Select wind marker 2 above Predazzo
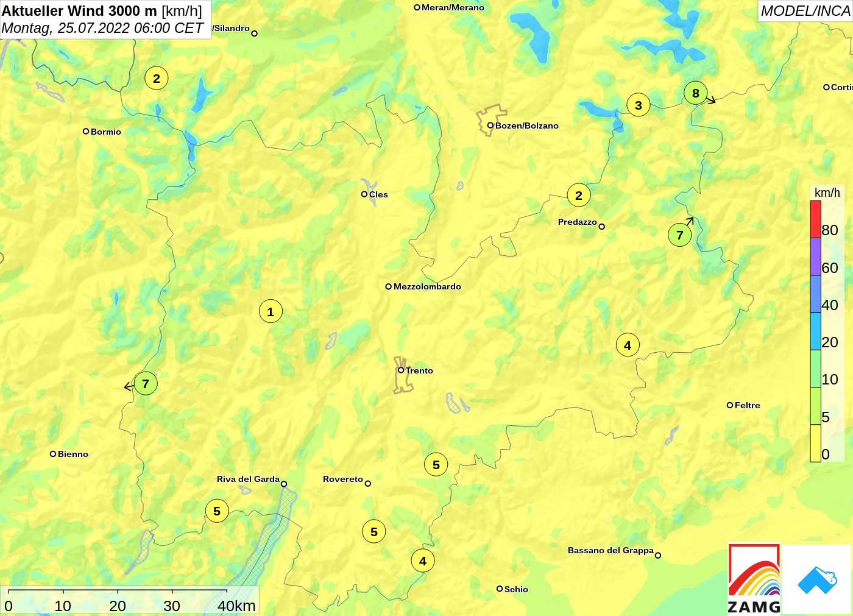This screenshot has height=616, width=853. pos(579,196)
